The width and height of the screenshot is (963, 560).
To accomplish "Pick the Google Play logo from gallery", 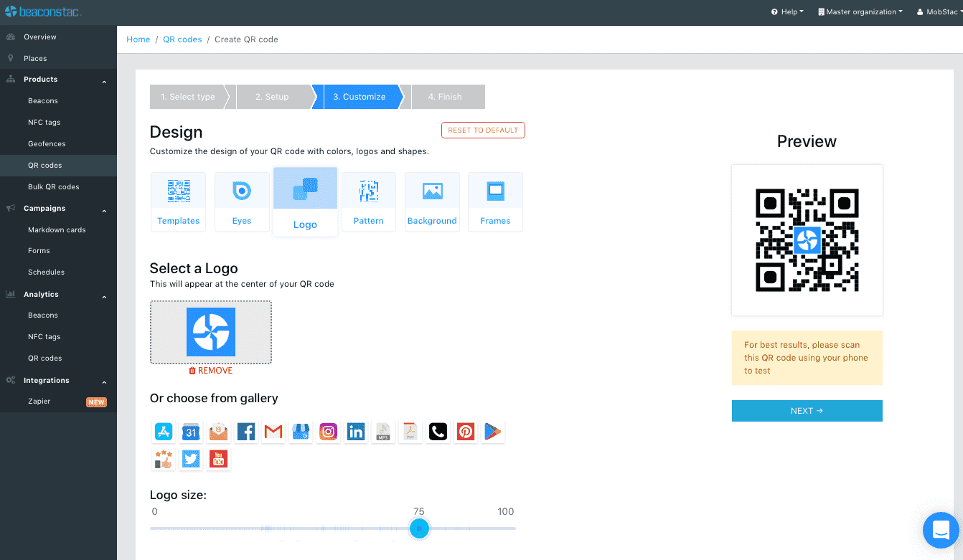I will [x=493, y=432].
